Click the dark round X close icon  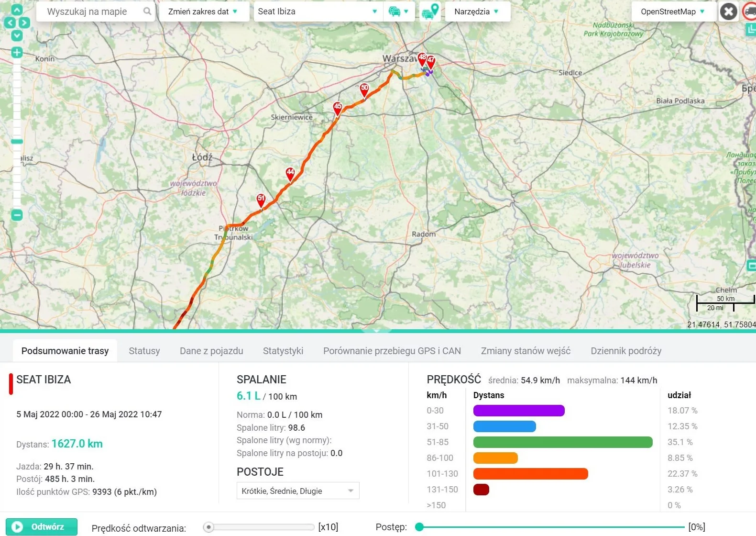[729, 11]
